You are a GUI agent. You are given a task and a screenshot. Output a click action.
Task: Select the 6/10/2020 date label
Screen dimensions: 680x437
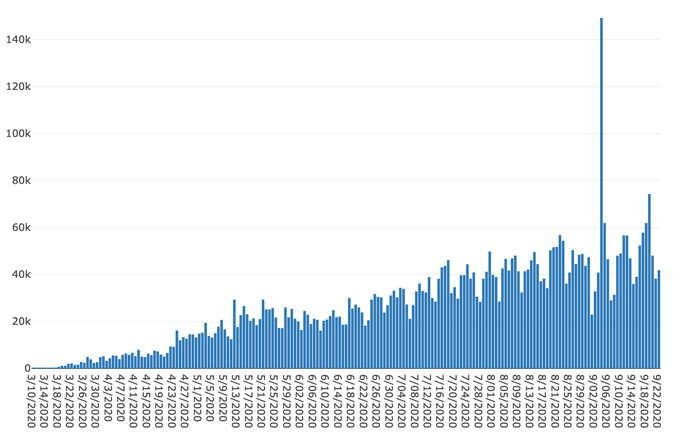[x=325, y=400]
